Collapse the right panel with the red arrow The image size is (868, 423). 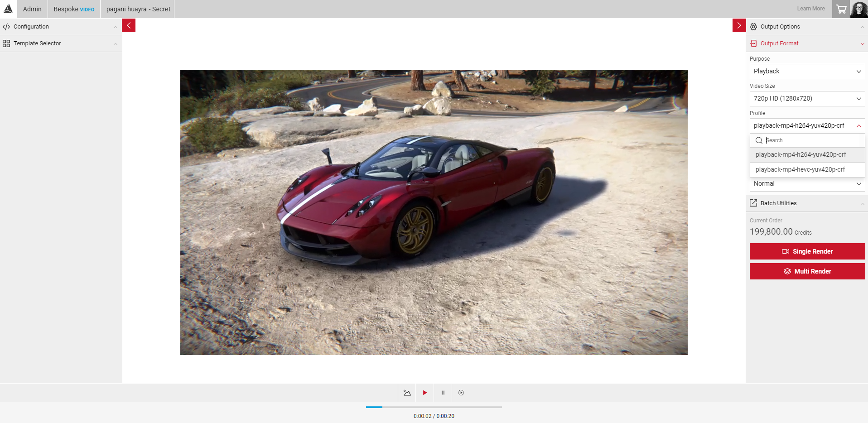click(x=739, y=25)
